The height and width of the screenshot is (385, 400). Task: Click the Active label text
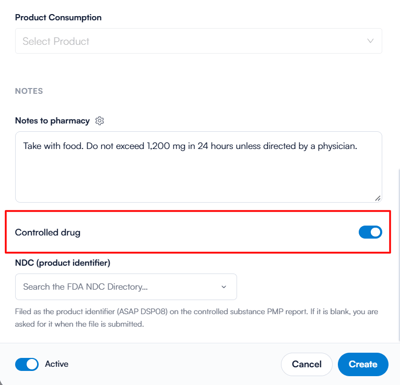57,364
